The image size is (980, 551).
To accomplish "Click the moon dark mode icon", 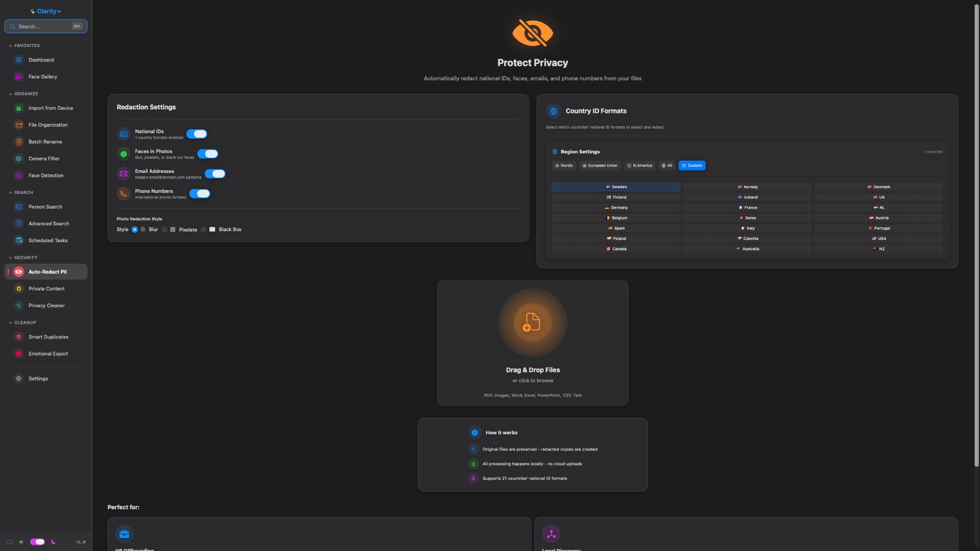I will [53, 542].
